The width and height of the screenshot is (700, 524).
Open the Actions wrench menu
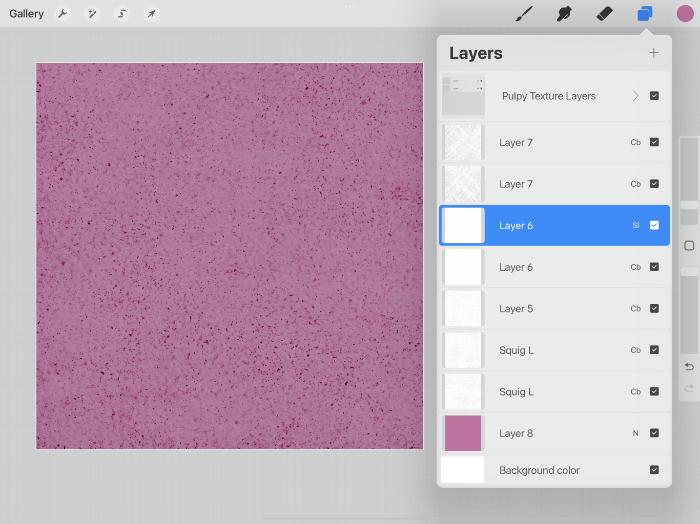[x=62, y=14]
